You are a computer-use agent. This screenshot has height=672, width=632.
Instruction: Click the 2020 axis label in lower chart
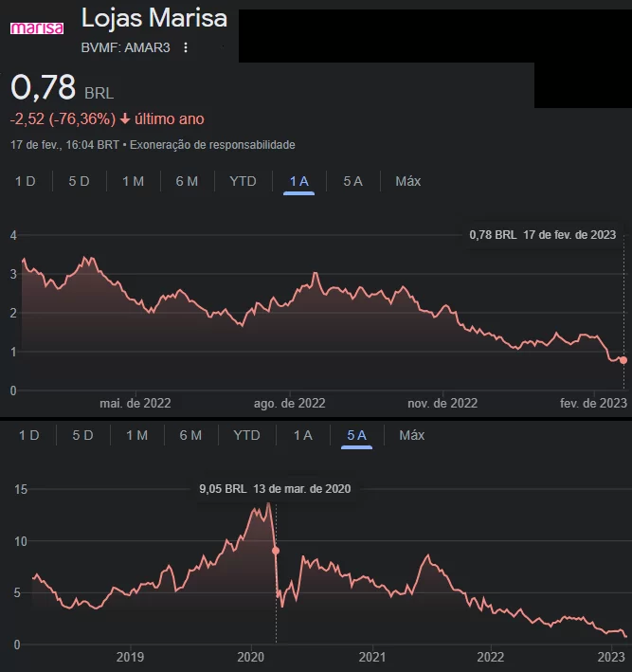(251, 657)
